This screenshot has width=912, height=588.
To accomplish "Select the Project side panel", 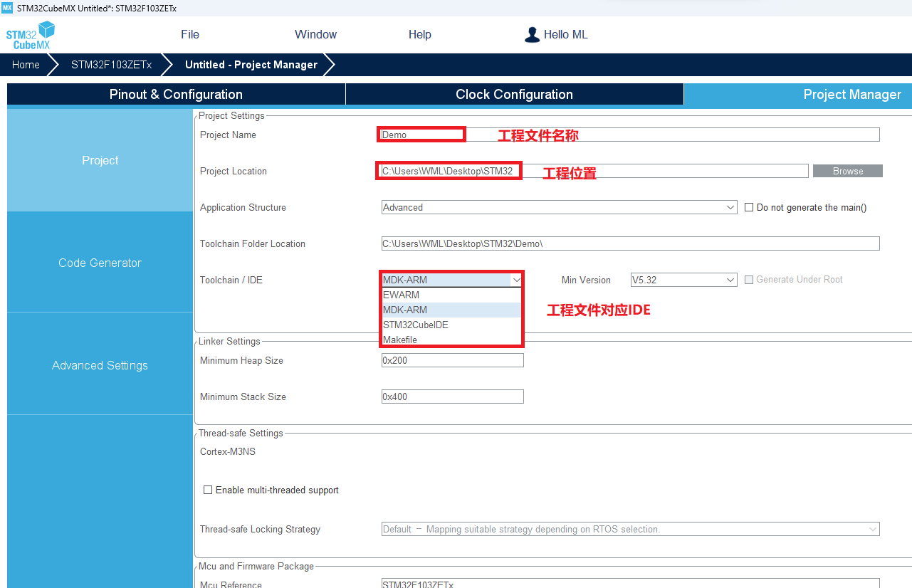I will coord(100,160).
